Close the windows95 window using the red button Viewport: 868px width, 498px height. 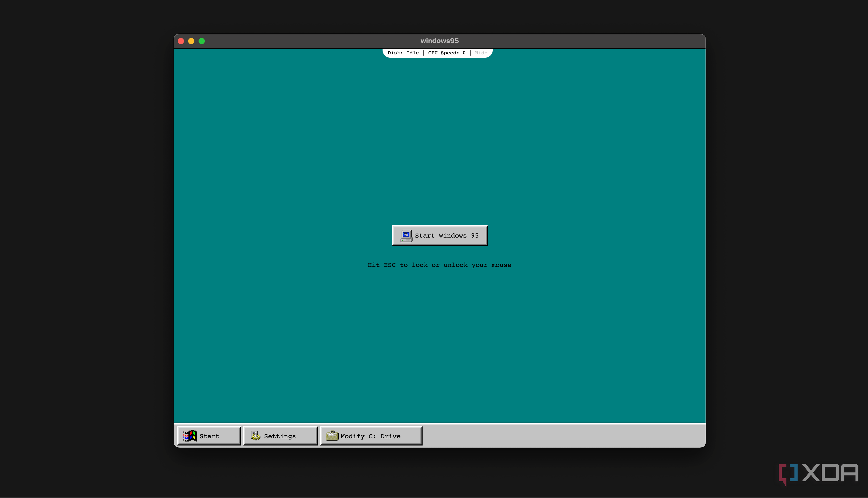(x=181, y=41)
